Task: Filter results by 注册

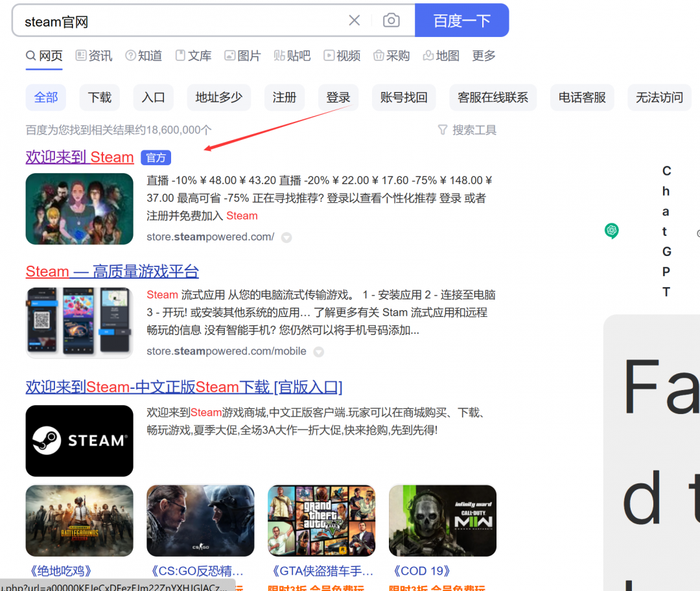Action: pos(285,97)
